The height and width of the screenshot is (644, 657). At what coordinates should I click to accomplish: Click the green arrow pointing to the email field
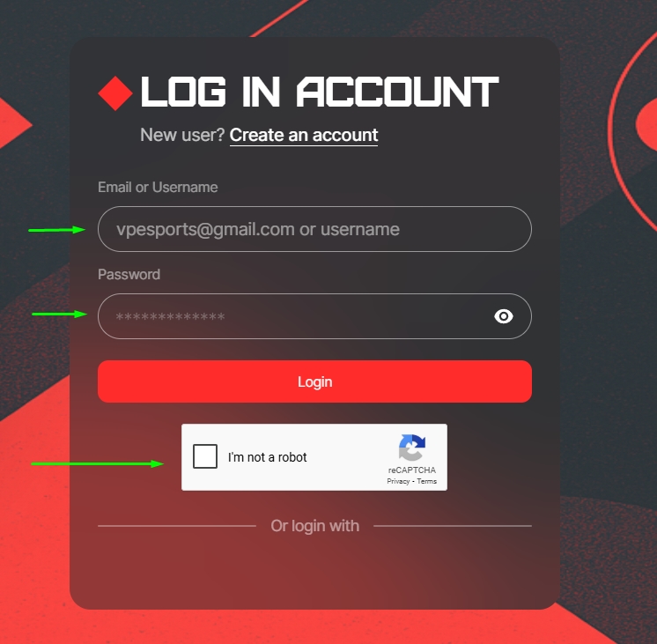[57, 230]
